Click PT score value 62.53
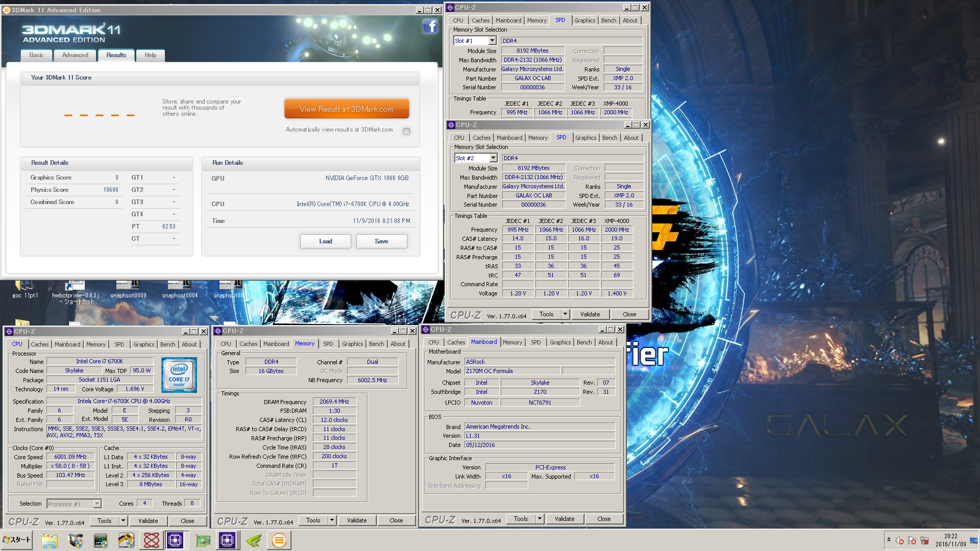The width and height of the screenshot is (980, 551). click(x=168, y=227)
